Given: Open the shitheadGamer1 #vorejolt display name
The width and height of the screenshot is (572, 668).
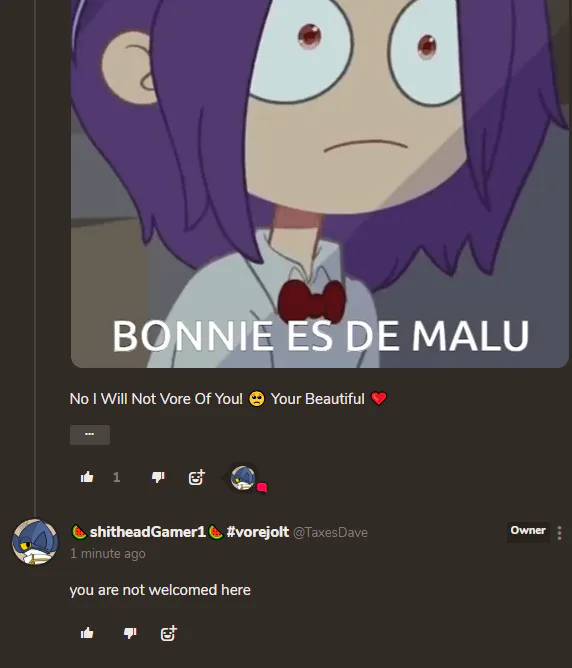Looking at the screenshot, I should coord(180,532).
